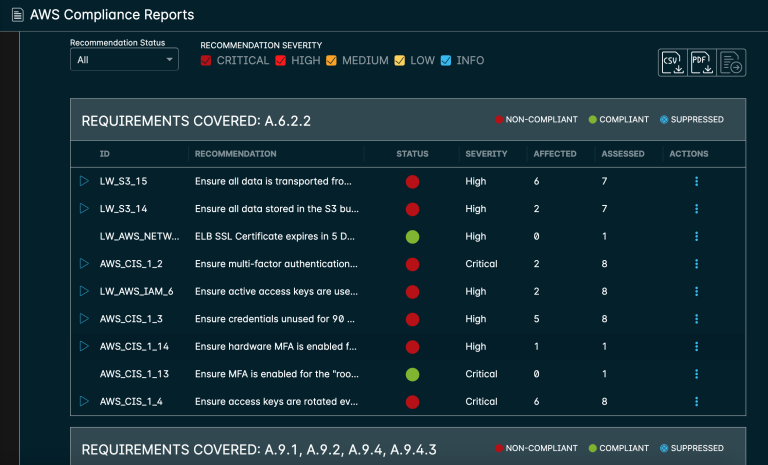Click 'Ensure multi-factor authentication...' text
Image resolution: width=768 pixels, height=465 pixels.
[x=276, y=264]
